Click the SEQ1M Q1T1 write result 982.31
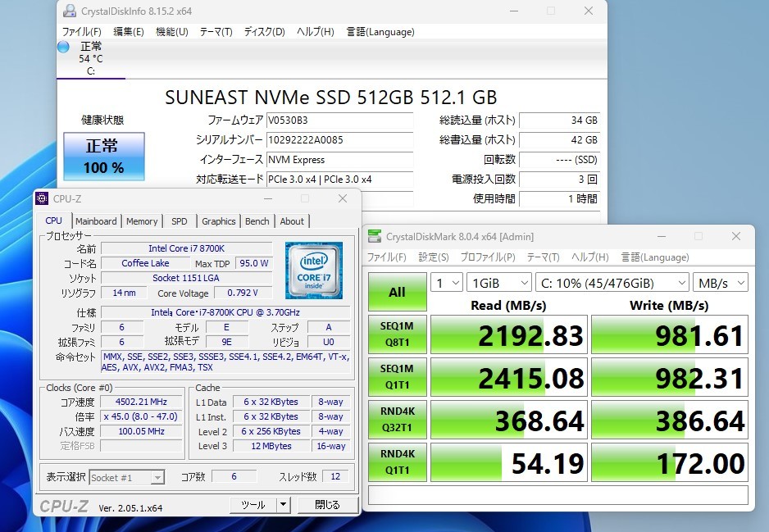769x532 pixels. pyautogui.click(x=670, y=377)
